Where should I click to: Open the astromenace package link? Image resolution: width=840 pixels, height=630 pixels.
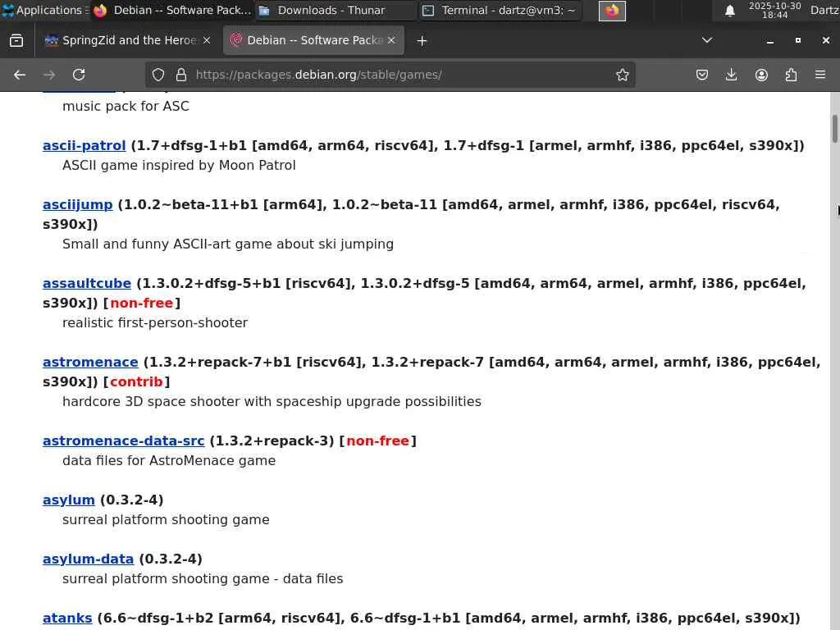pos(90,362)
